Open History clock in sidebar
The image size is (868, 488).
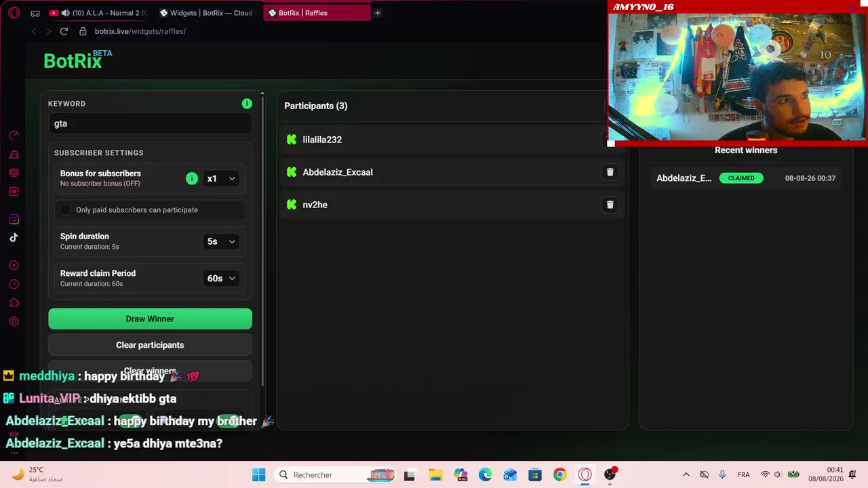[x=14, y=284]
